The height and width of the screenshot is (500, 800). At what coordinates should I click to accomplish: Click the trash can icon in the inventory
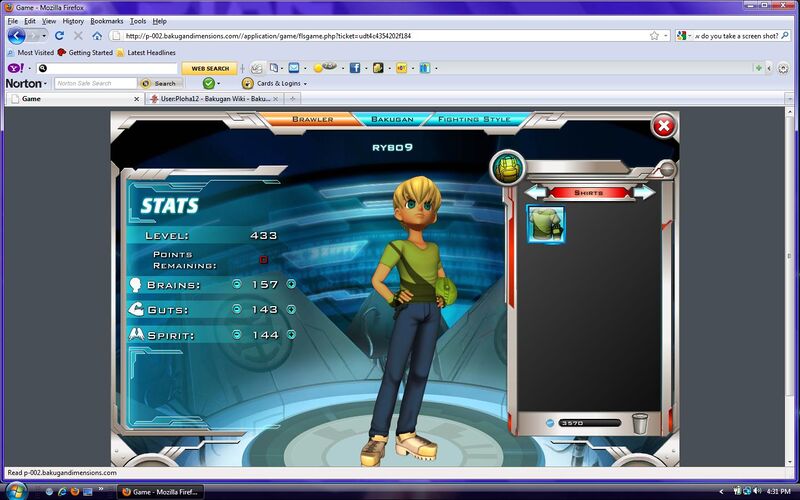point(640,424)
